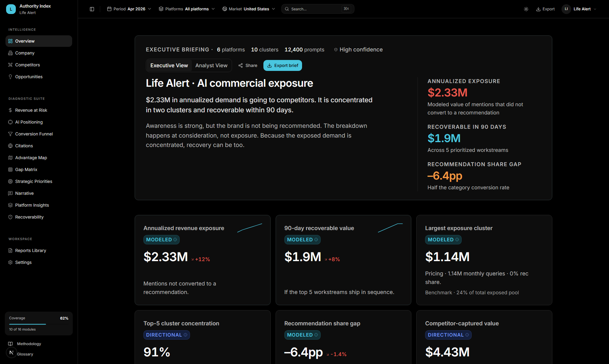
Task: Open Competitors sidebar item
Action: pyautogui.click(x=39, y=65)
